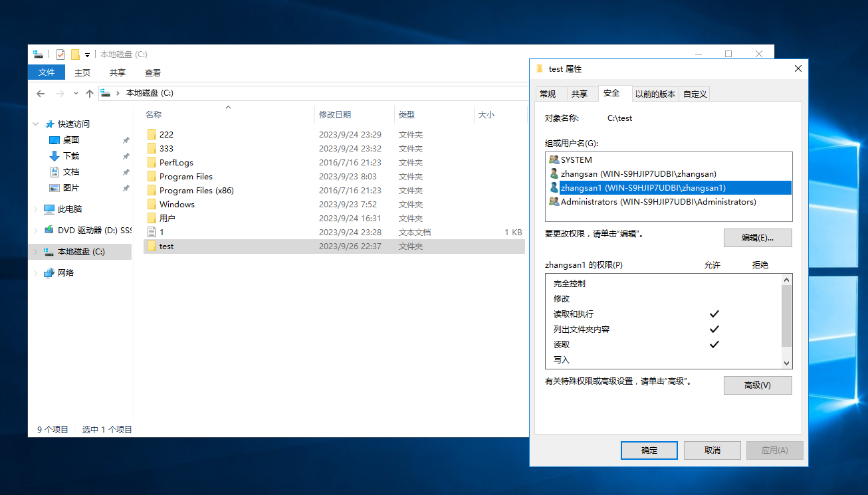The height and width of the screenshot is (495, 868).
Task: Switch to the 自定义 tab
Action: (695, 94)
